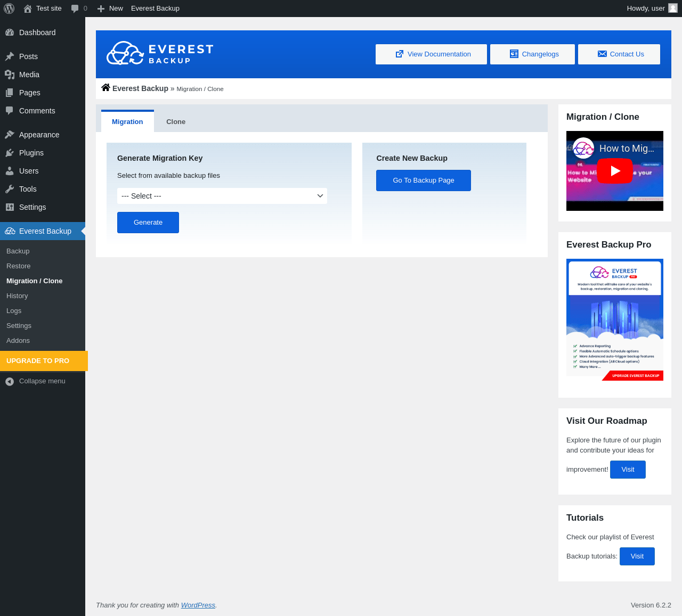
Task: Click the Howdy, user account text
Action: pyautogui.click(x=646, y=9)
